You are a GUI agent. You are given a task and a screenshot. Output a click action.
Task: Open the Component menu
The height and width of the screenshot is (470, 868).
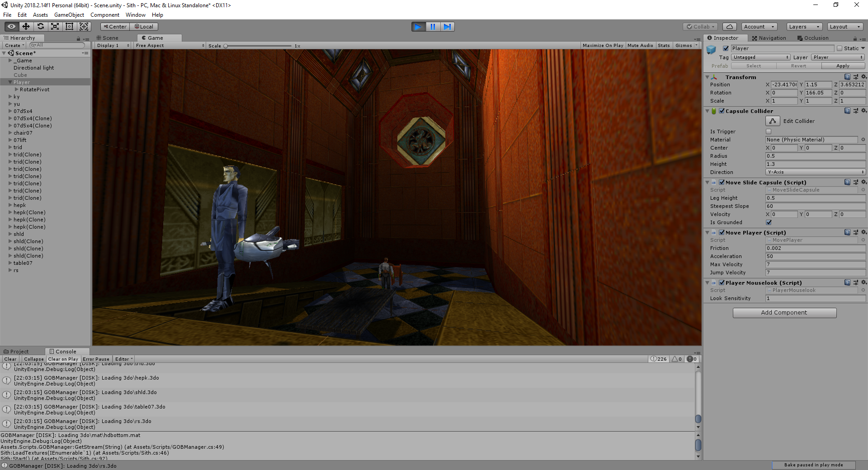(x=105, y=15)
